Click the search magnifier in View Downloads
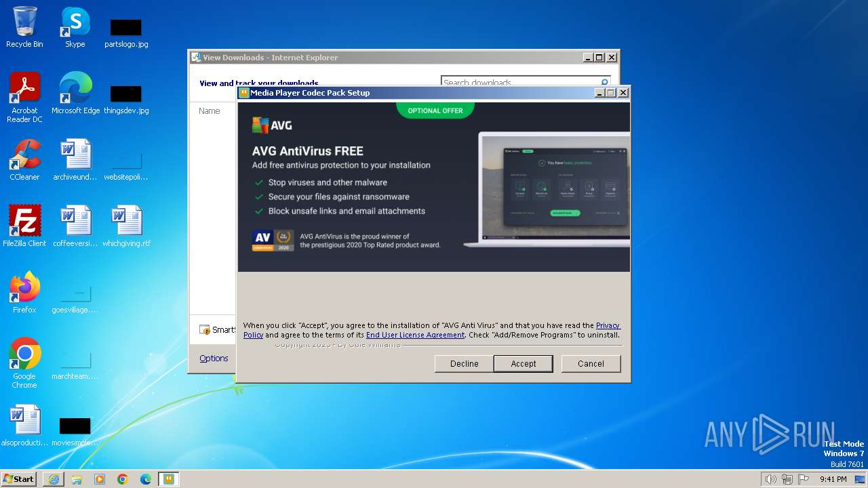This screenshot has height=488, width=868. point(604,83)
